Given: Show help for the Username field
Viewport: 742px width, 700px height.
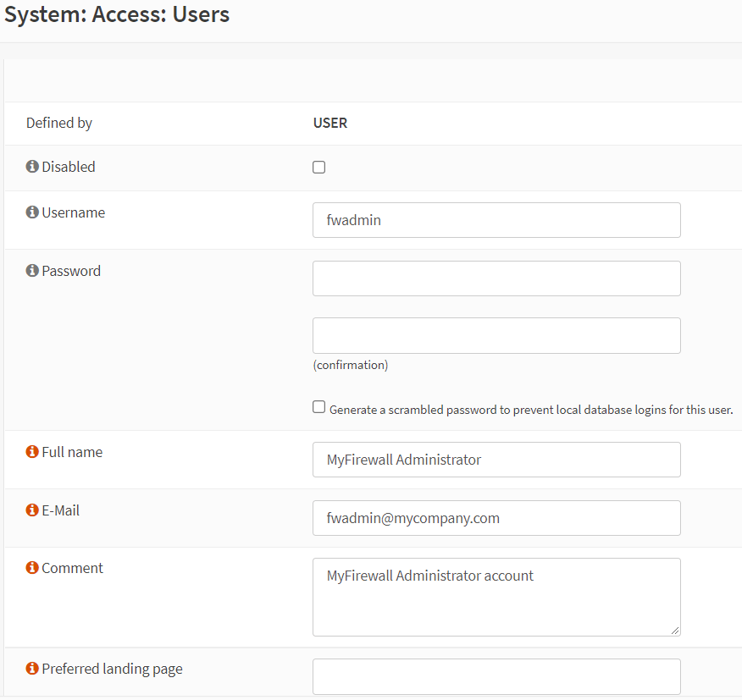Looking at the screenshot, I should click(x=32, y=212).
